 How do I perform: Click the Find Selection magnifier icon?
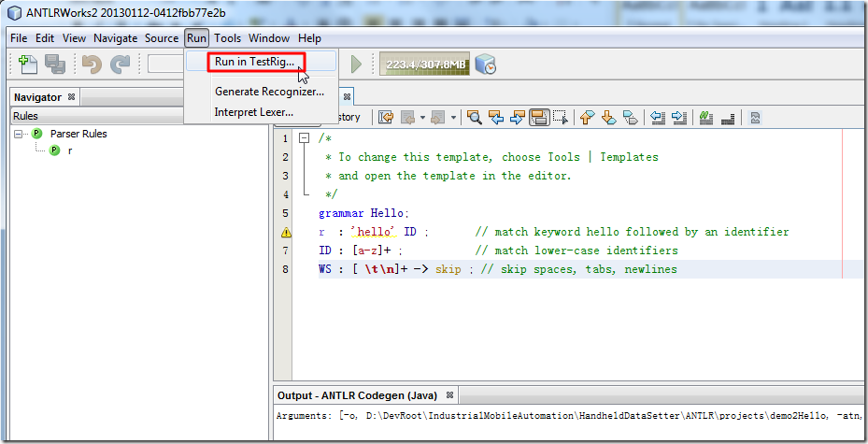click(x=475, y=117)
